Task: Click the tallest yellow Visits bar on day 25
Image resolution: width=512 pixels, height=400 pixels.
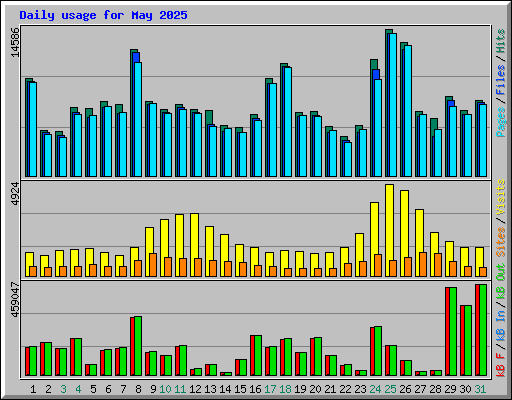Action: tap(389, 230)
